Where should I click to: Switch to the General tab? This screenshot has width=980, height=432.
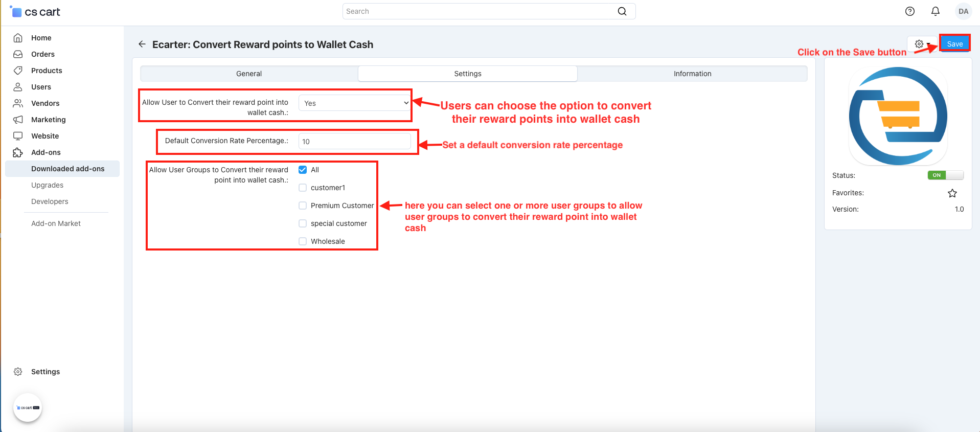tap(249, 74)
